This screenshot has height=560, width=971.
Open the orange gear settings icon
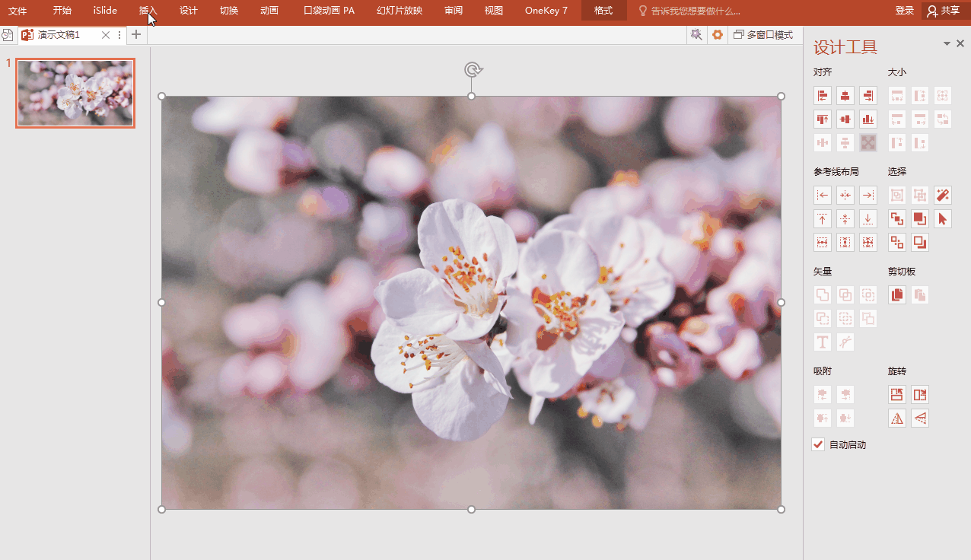tap(717, 35)
